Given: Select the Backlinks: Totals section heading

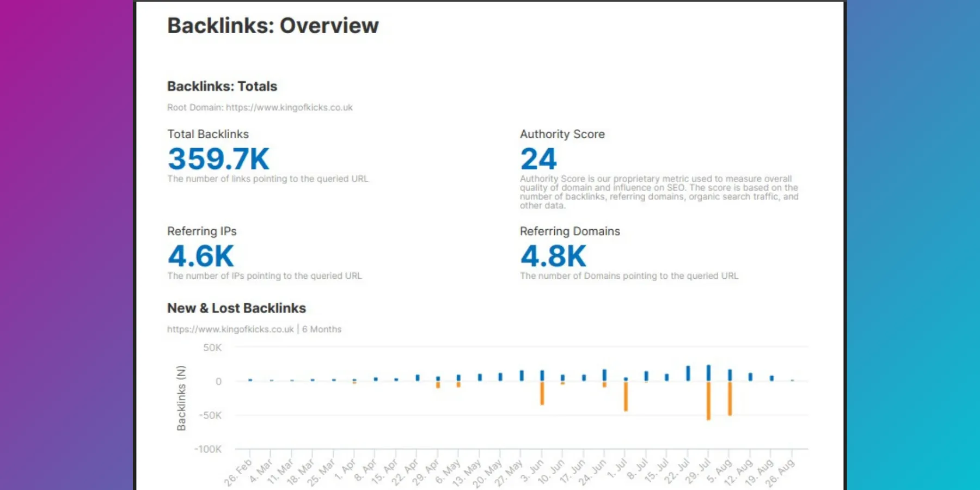Looking at the screenshot, I should (222, 86).
